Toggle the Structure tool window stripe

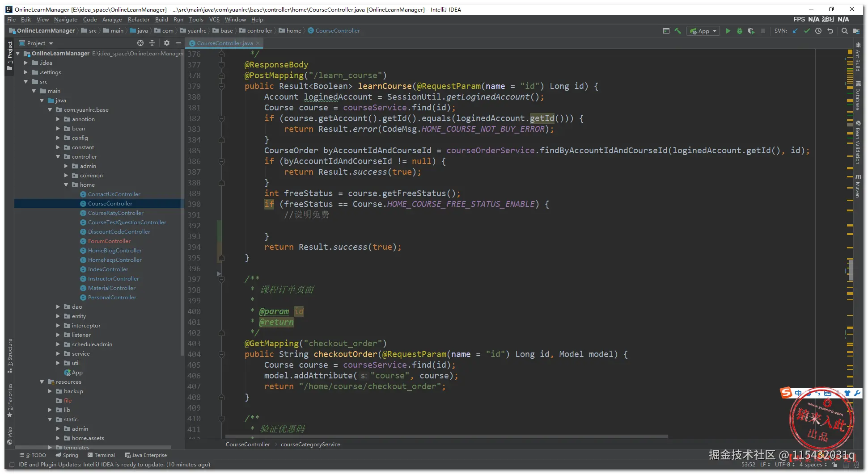(9, 355)
